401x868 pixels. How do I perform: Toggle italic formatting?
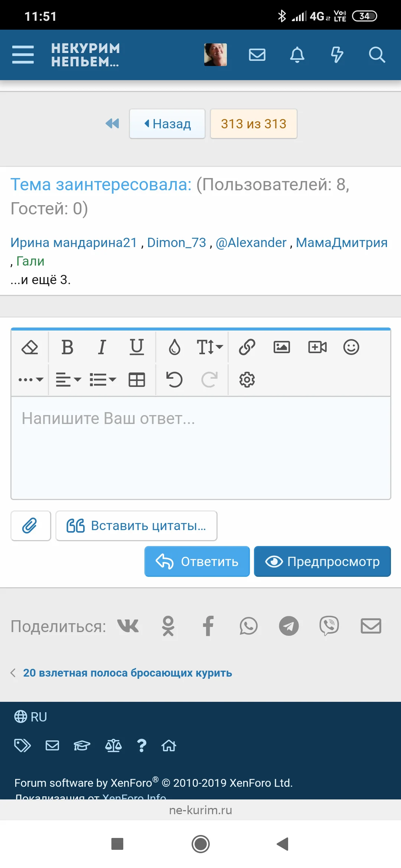point(102,347)
